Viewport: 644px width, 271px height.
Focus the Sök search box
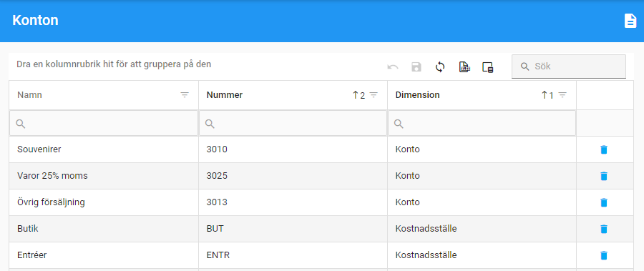(569, 66)
